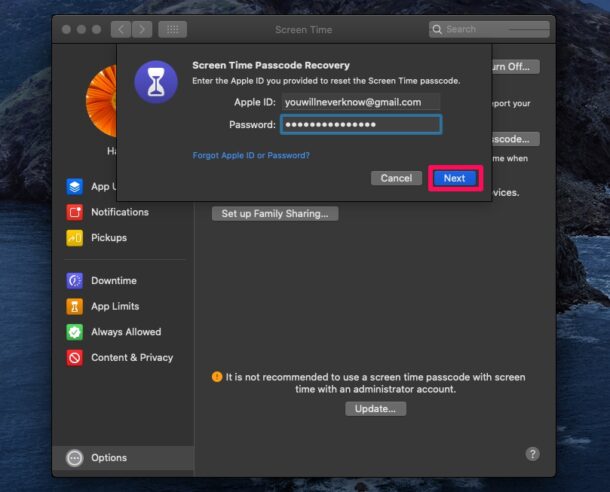Click the Downtime purple icon
The width and height of the screenshot is (610, 492).
click(x=74, y=281)
